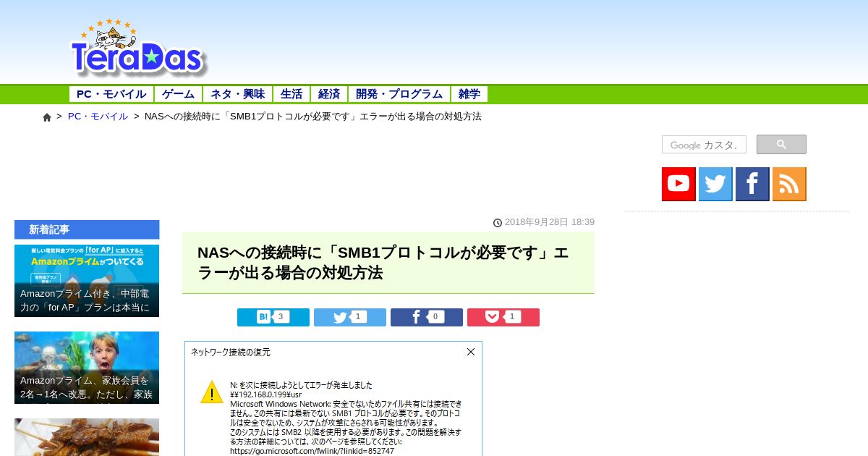Image resolution: width=868 pixels, height=456 pixels.
Task: Open the Facebook page icon
Action: tap(752, 184)
